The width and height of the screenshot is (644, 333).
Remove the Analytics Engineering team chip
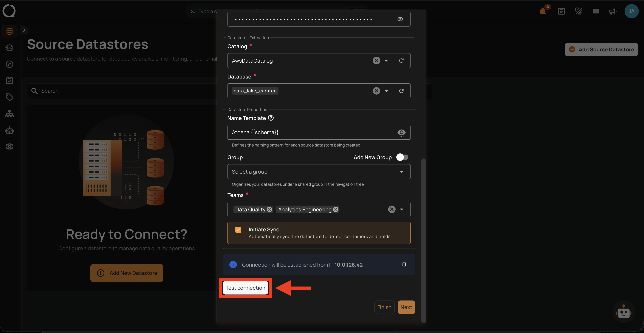pos(336,209)
